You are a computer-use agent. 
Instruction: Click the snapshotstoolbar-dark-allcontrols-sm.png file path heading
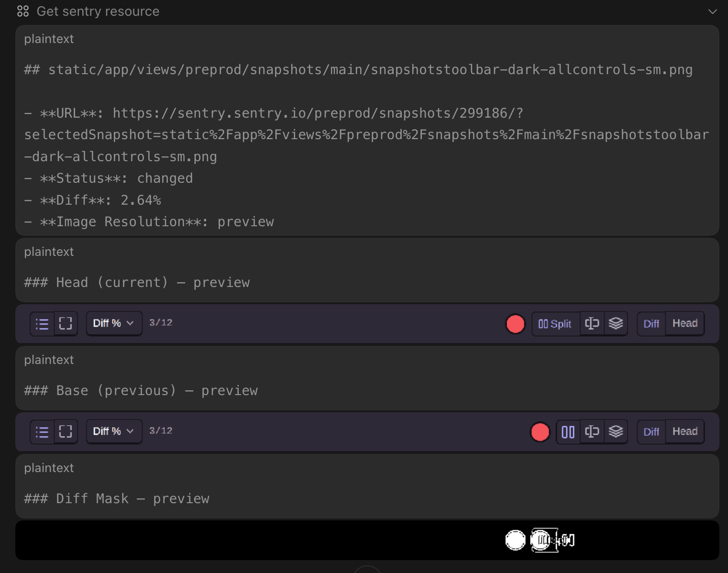(x=358, y=70)
